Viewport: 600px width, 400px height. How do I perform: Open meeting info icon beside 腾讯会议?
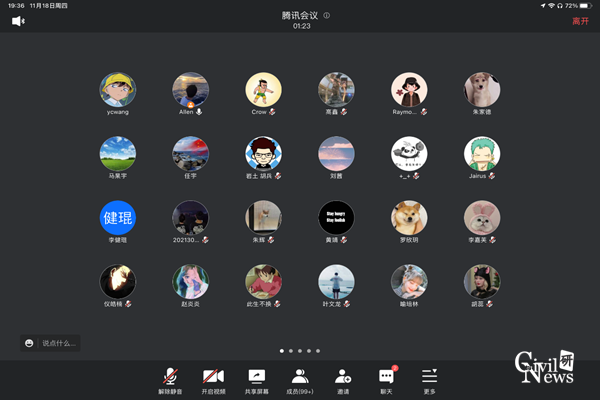point(327,16)
